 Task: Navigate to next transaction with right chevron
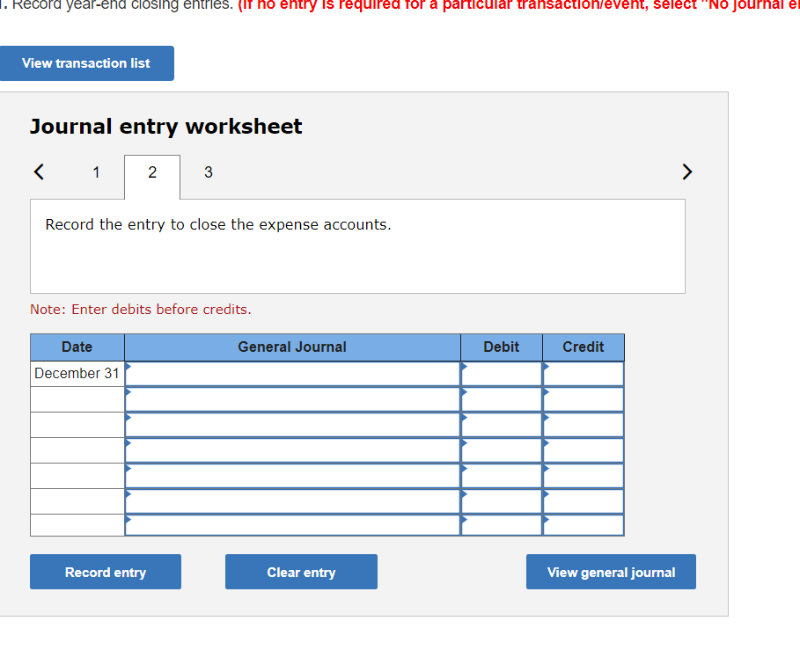click(686, 172)
